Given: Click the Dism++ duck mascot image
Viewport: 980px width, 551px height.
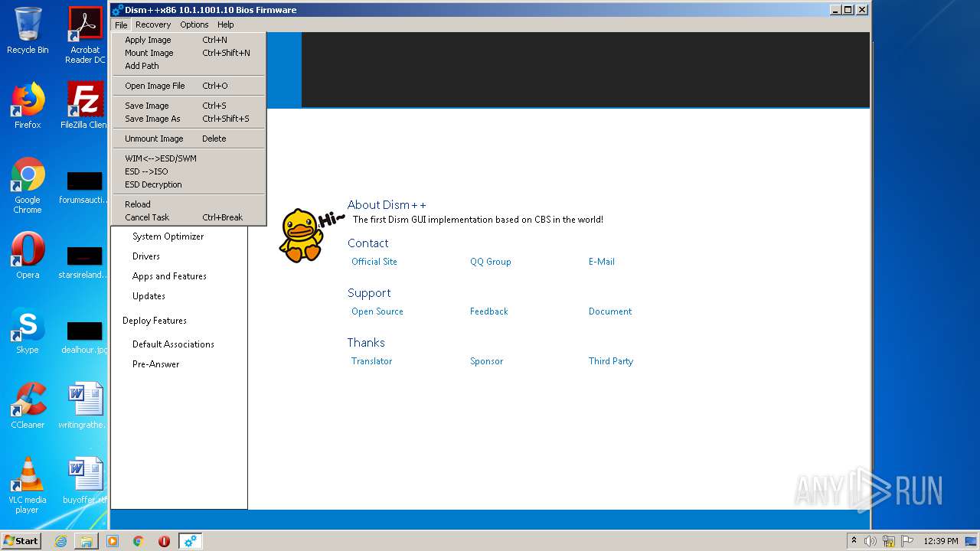Looking at the screenshot, I should pos(300,235).
